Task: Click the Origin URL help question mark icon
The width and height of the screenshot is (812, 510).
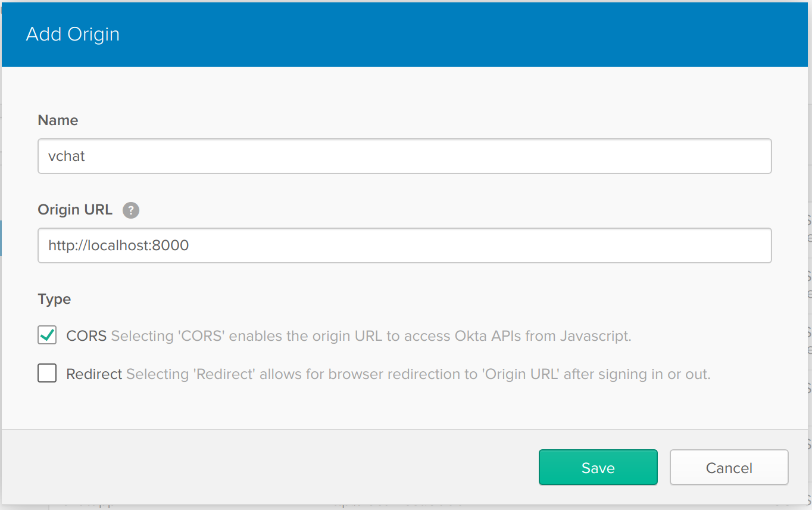Action: (x=131, y=210)
